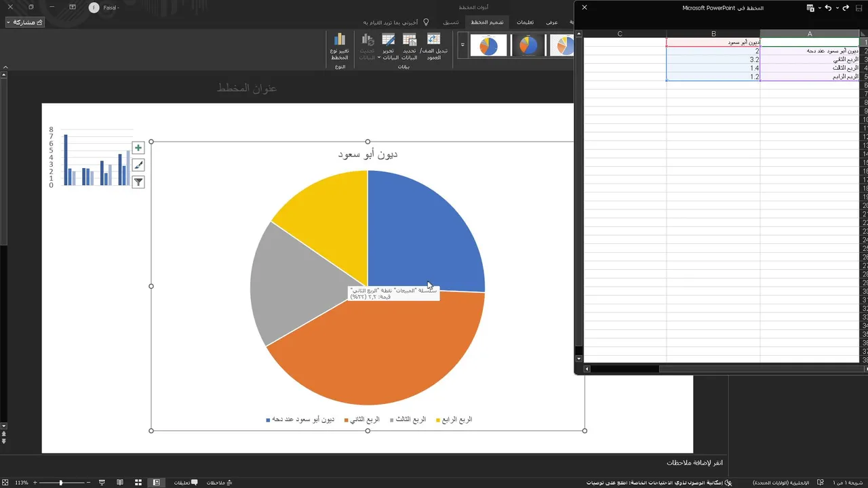The width and height of the screenshot is (868, 488).
Task: Click the zoom level 113% in status bar
Action: 22,483
